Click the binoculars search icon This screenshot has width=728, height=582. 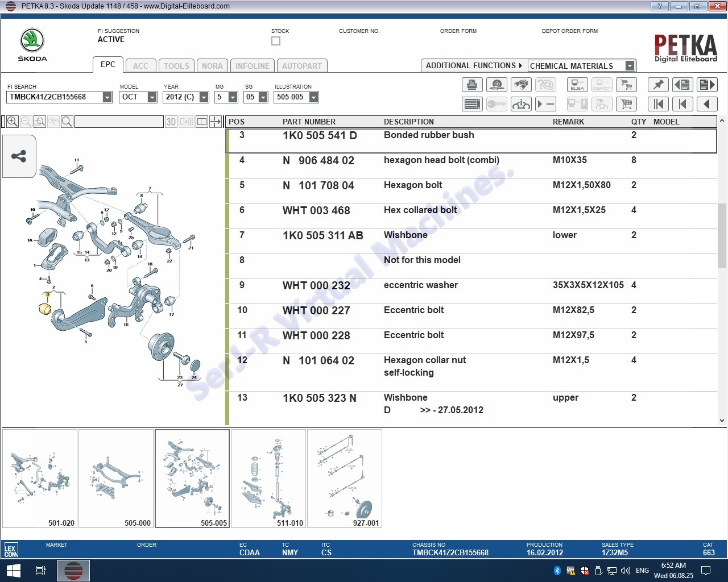(x=521, y=85)
